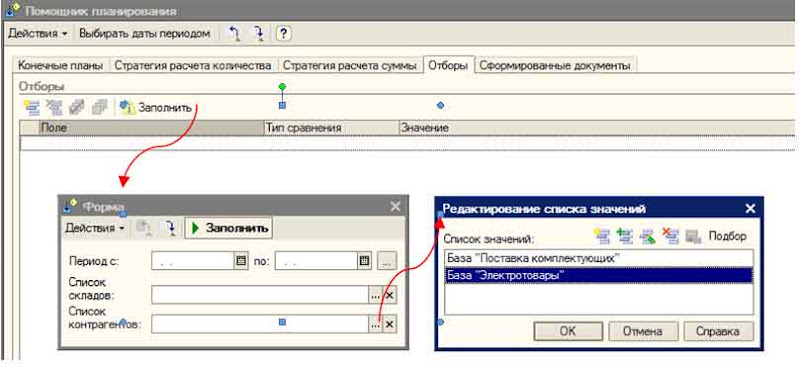Image resolution: width=800 pixels, height=369 pixels.
Task: Click the save settings icon in the Форма toolbar
Action: tap(169, 228)
